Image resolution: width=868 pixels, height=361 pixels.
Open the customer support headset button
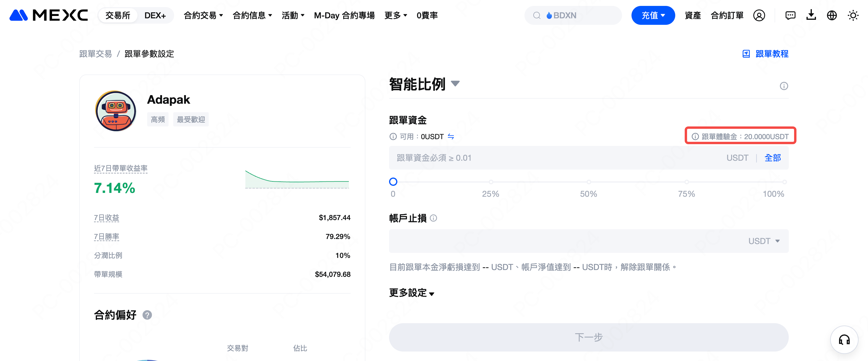coord(844,339)
